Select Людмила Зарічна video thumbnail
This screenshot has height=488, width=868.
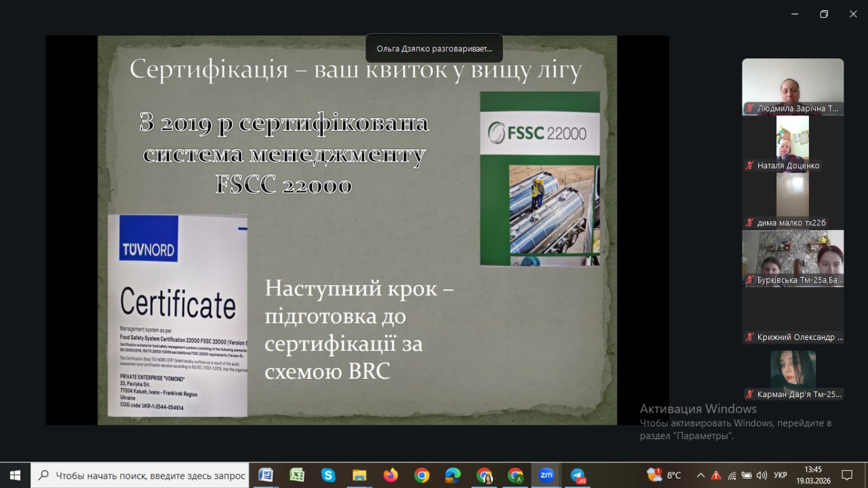coord(793,86)
